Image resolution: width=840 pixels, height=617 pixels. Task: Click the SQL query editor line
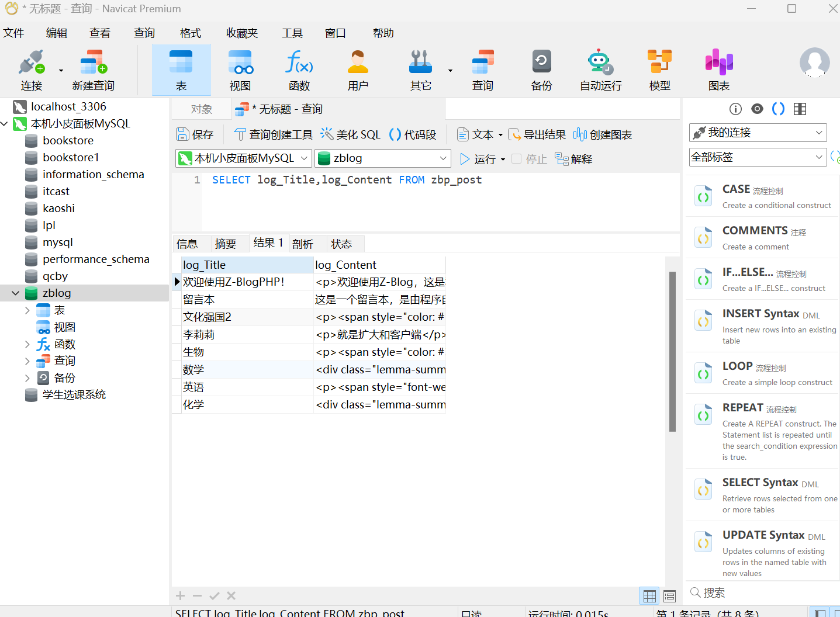coord(347,180)
